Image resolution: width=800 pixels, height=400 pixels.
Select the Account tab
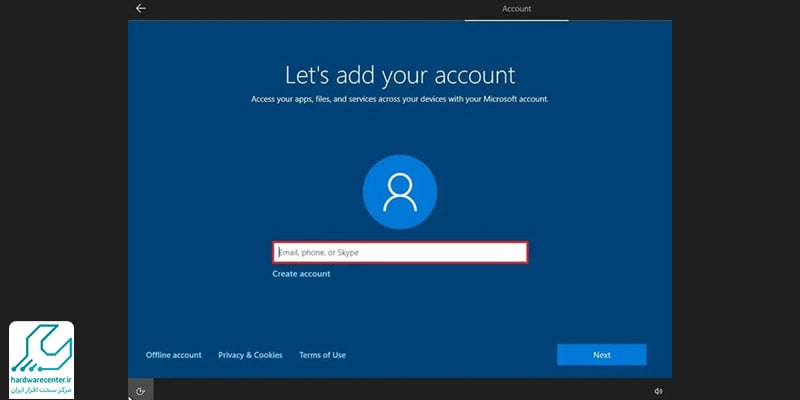click(516, 9)
